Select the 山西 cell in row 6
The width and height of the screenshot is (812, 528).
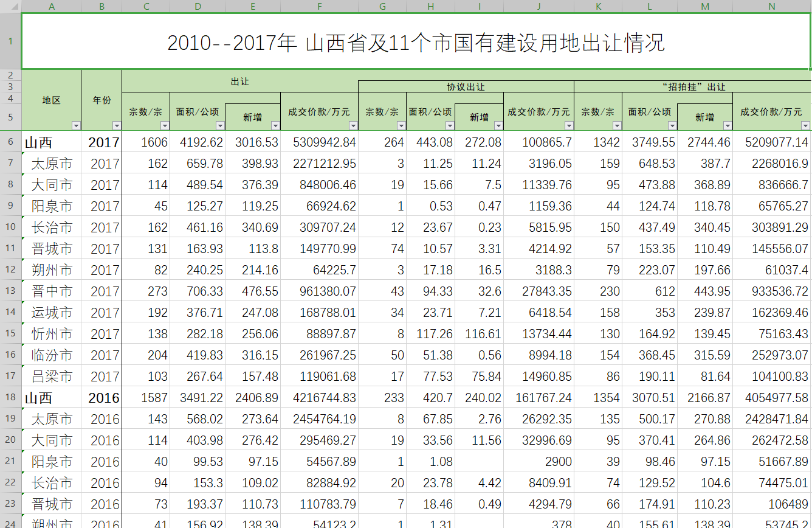(x=51, y=142)
